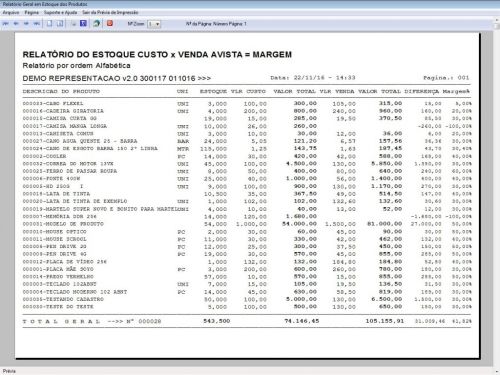Click the green globe toolbar icon

(97, 23)
